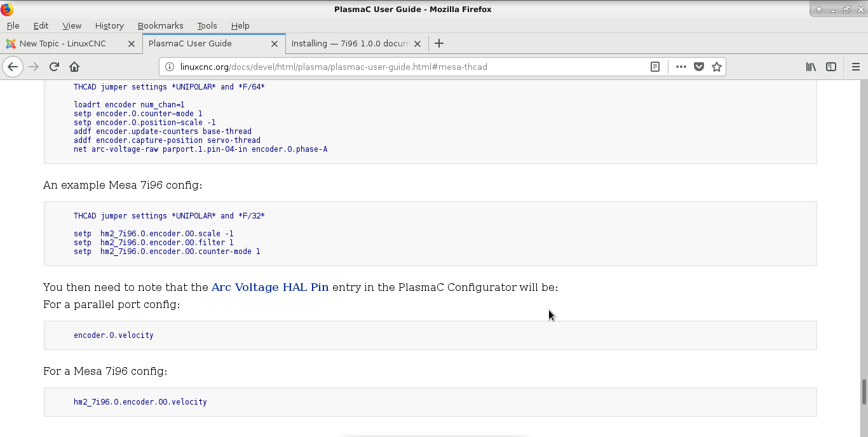The height and width of the screenshot is (437, 868).
Task: Click 'setp hm2_7i96.0.encoder.00.counter-mode 1' line
Action: pyautogui.click(x=167, y=252)
